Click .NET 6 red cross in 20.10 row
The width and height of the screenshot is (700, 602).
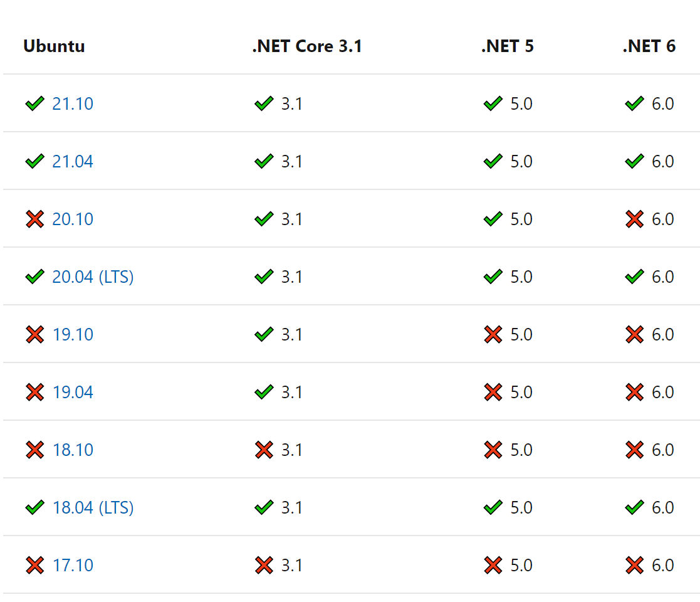pos(634,219)
